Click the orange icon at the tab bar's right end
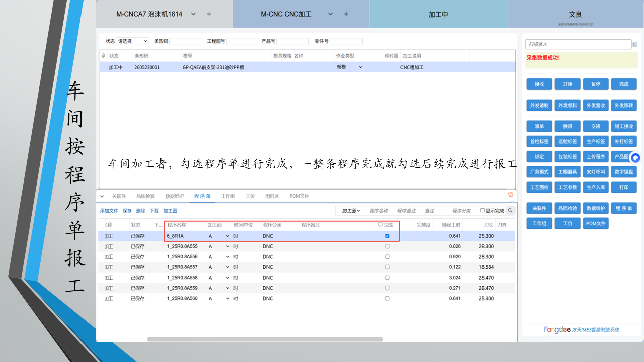The height and width of the screenshot is (362, 644). [x=511, y=195]
